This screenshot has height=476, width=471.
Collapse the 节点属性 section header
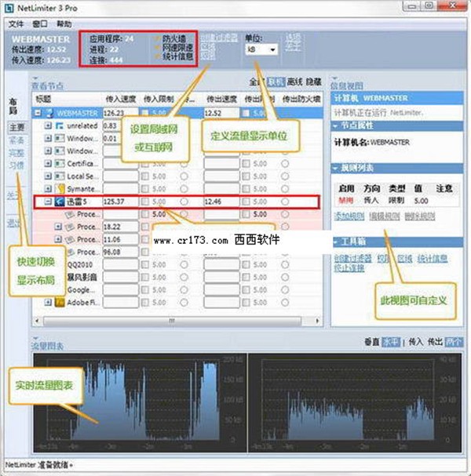397,125
